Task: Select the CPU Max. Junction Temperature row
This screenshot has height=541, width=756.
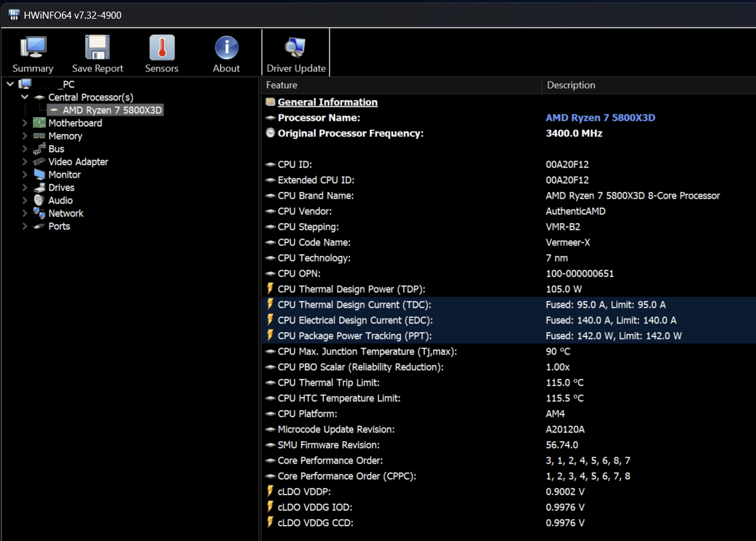Action: pos(509,351)
